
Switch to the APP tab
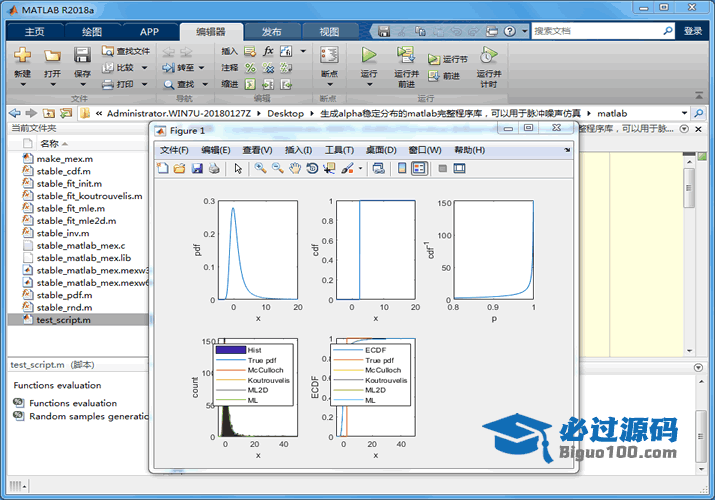149,31
